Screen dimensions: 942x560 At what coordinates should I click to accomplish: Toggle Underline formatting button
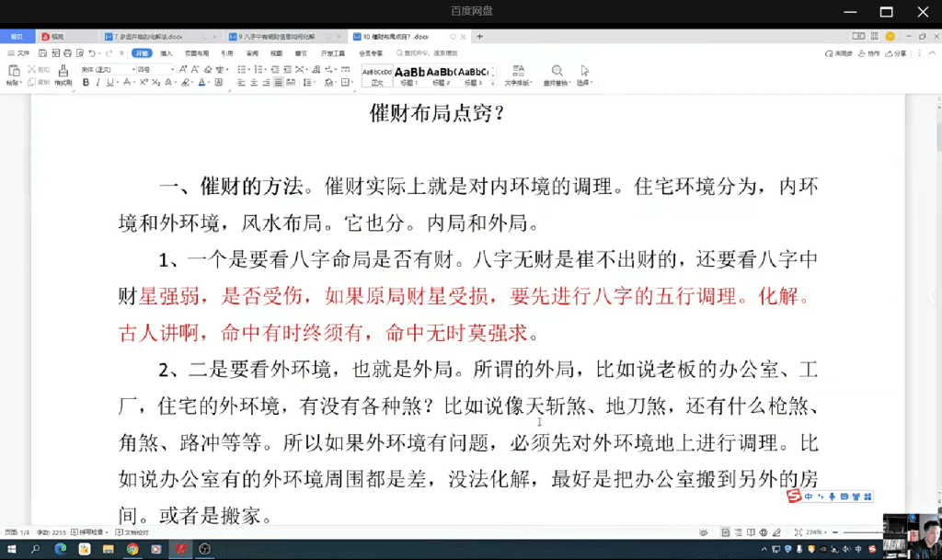click(x=109, y=83)
